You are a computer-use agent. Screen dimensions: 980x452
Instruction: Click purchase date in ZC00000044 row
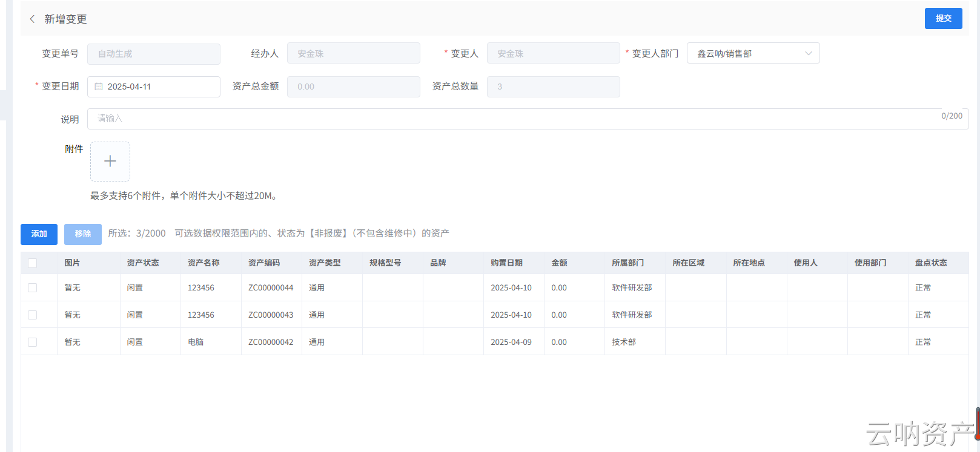(511, 288)
